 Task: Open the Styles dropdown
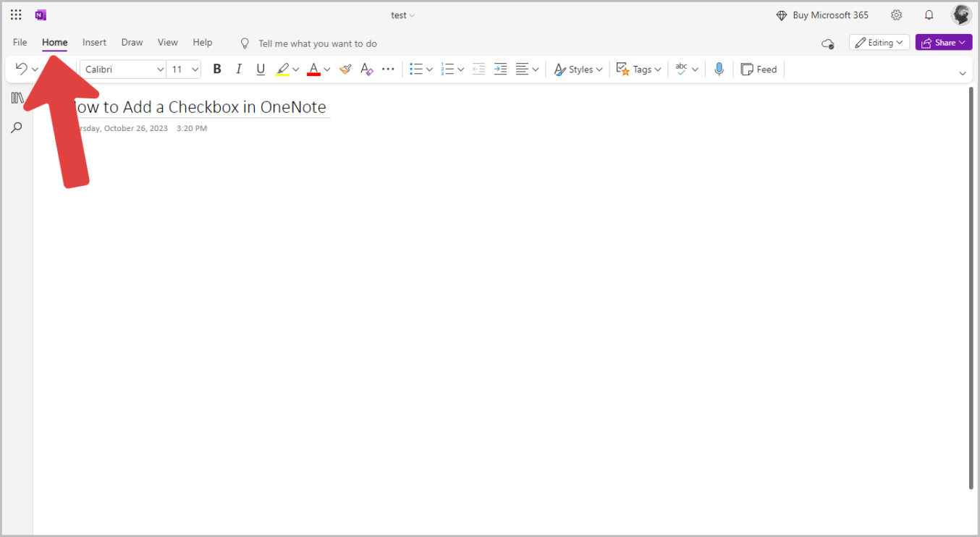click(578, 69)
